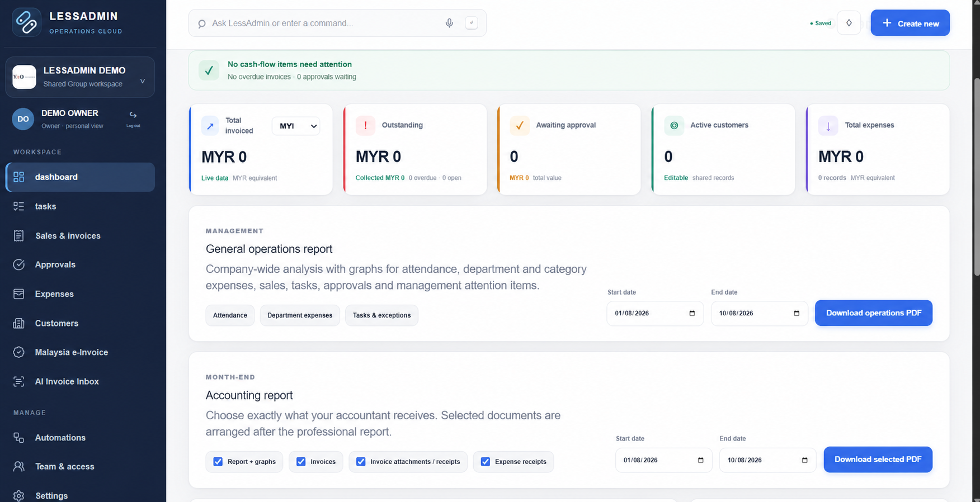Click the No cash-flow items need attention text
980x502 pixels.
[290, 64]
